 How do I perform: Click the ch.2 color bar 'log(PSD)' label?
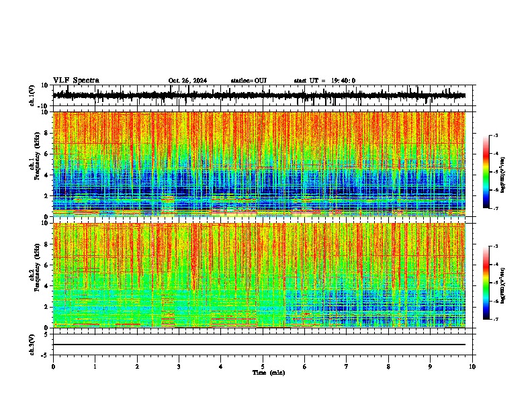(502, 285)
